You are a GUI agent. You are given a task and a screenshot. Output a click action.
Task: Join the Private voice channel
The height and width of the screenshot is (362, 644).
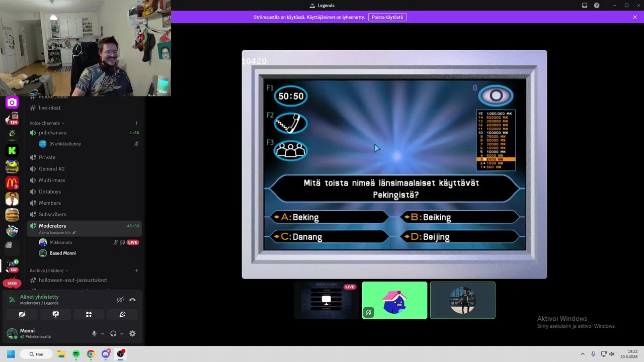point(84,157)
